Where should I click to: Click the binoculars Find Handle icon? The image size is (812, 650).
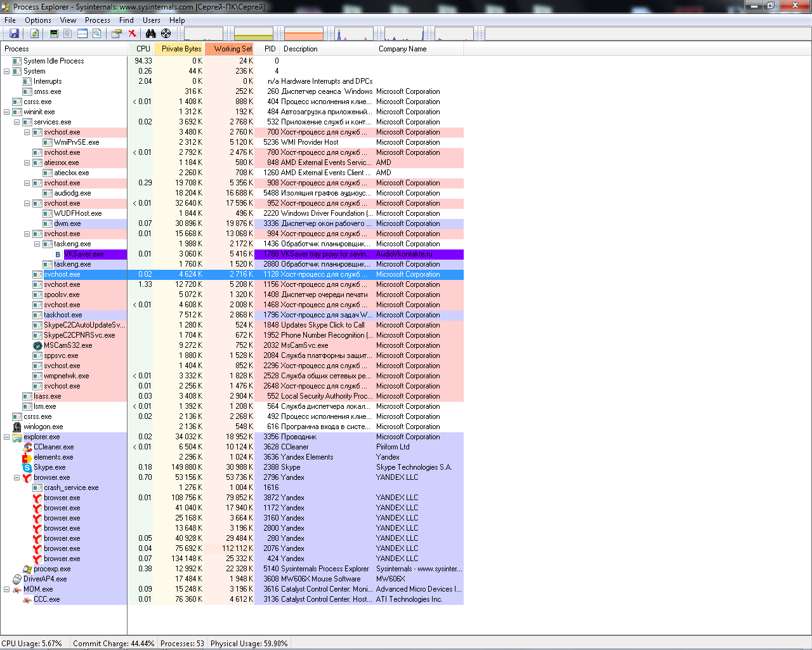pyautogui.click(x=150, y=33)
